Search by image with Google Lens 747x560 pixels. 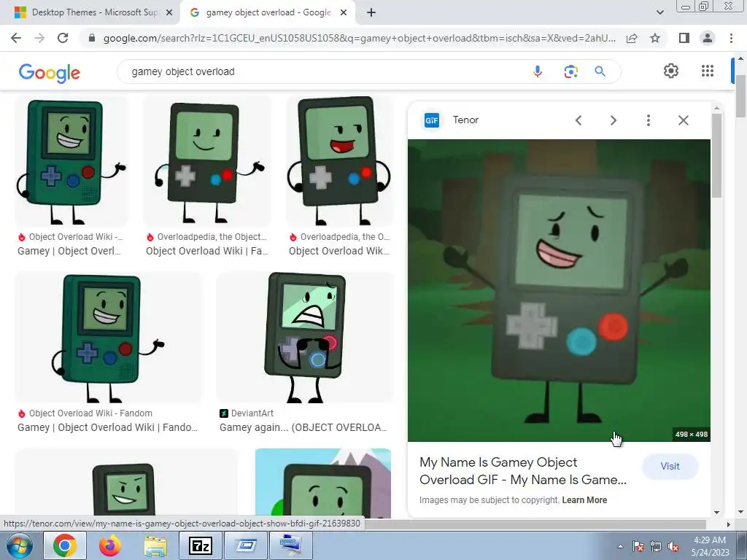coord(570,71)
